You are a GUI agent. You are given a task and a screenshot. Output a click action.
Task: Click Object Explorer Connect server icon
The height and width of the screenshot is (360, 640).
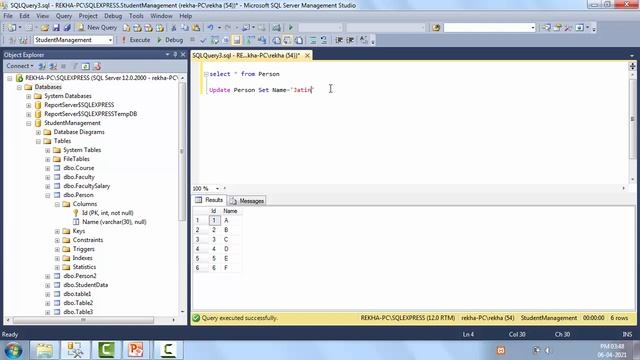[x=42, y=66]
